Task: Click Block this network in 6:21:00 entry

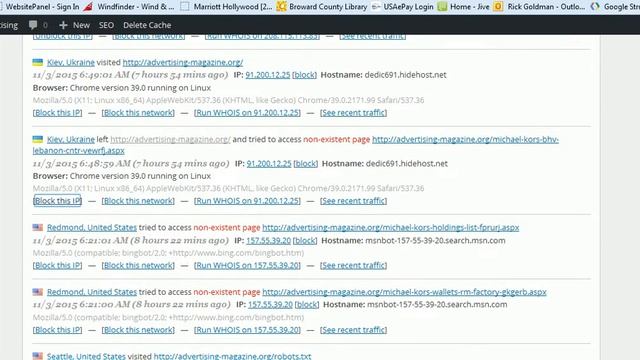Action: (x=138, y=330)
